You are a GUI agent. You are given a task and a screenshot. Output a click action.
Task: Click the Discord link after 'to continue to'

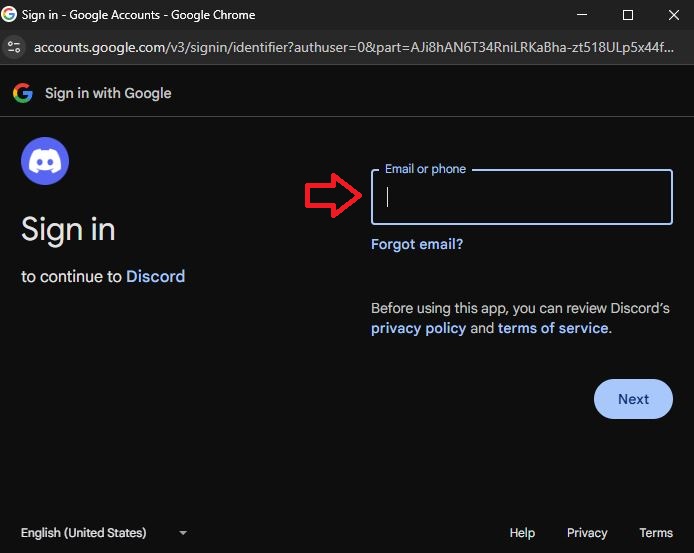click(155, 276)
